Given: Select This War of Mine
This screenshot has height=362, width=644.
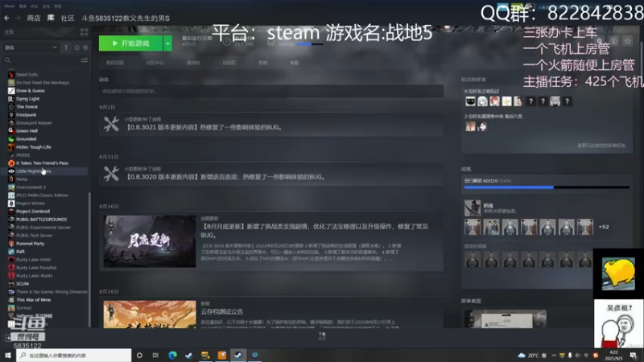Looking at the screenshot, I should click(33, 300).
